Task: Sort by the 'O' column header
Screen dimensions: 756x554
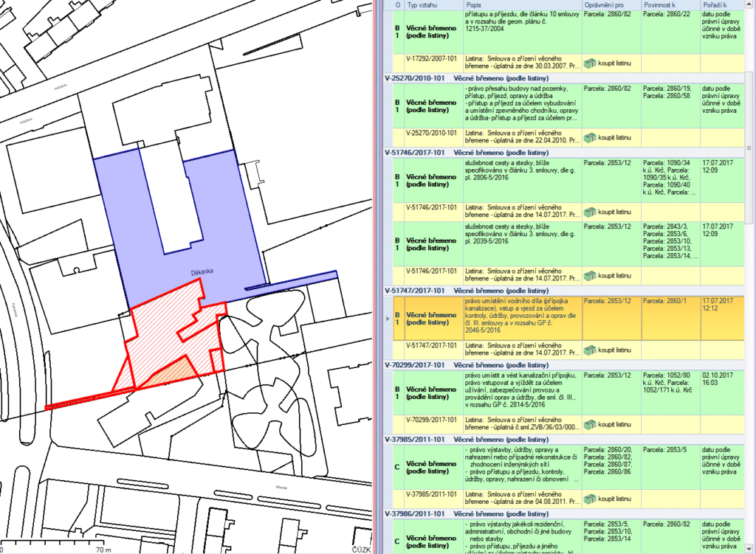Action: [398, 5]
